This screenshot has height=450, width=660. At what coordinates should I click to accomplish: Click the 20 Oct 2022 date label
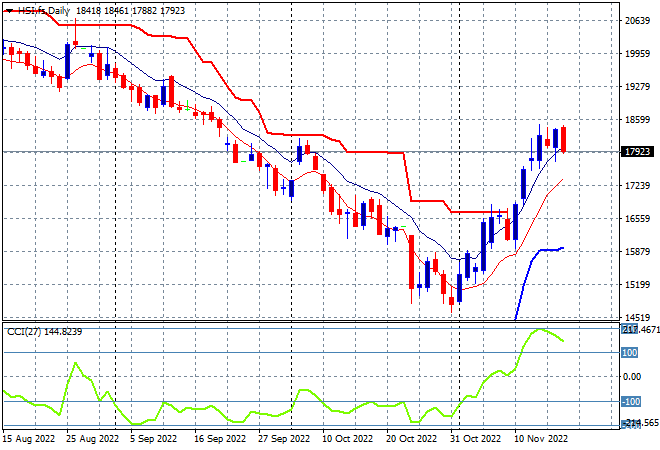tap(412, 439)
